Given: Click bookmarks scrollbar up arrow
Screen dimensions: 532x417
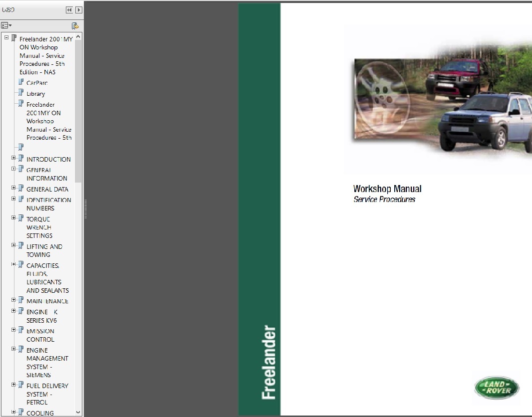Looking at the screenshot, I should click(78, 36).
